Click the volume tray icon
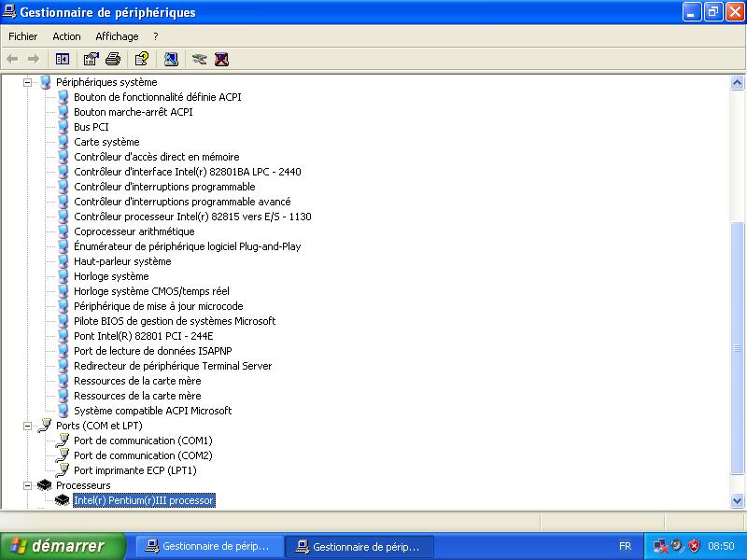This screenshot has height=560, width=747. (x=677, y=546)
